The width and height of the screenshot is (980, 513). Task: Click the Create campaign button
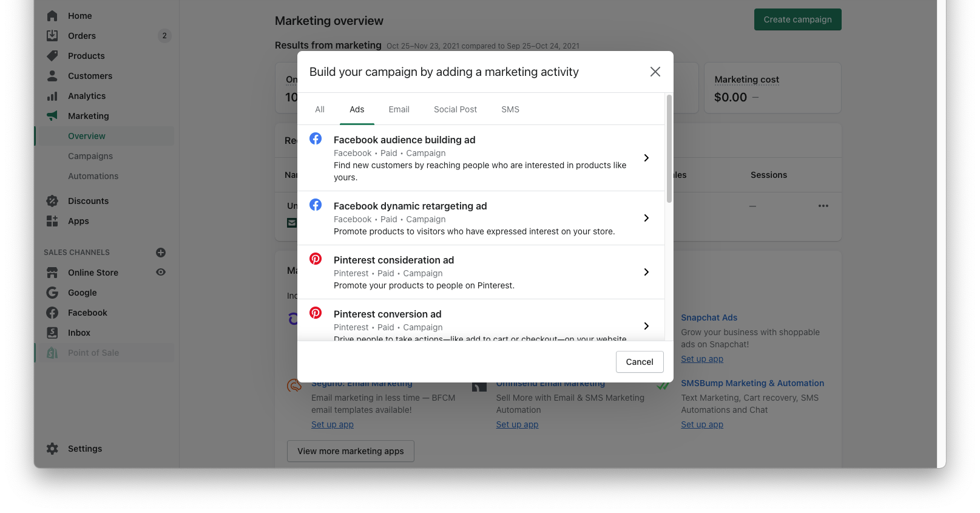coord(797,19)
